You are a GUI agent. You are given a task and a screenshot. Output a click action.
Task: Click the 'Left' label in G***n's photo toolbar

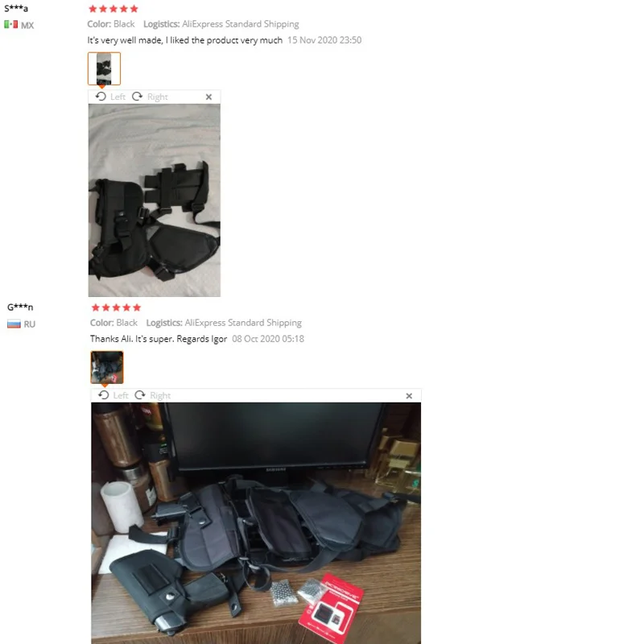[121, 395]
